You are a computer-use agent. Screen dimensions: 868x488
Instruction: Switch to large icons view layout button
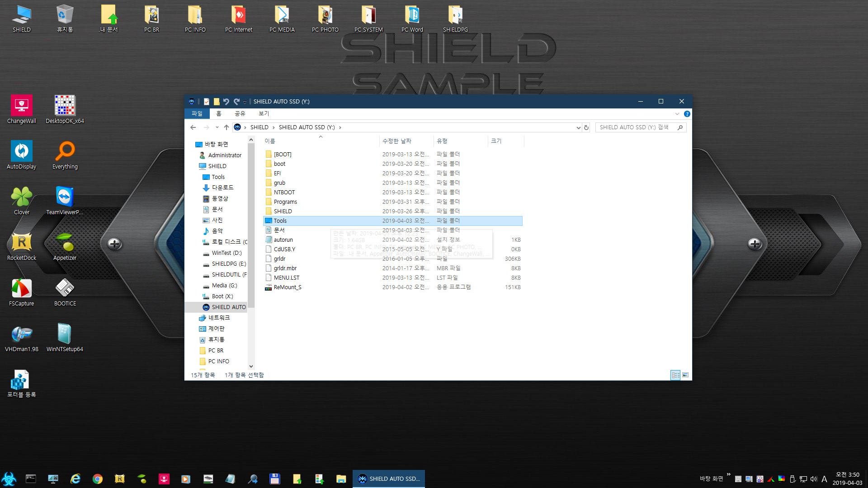point(685,375)
